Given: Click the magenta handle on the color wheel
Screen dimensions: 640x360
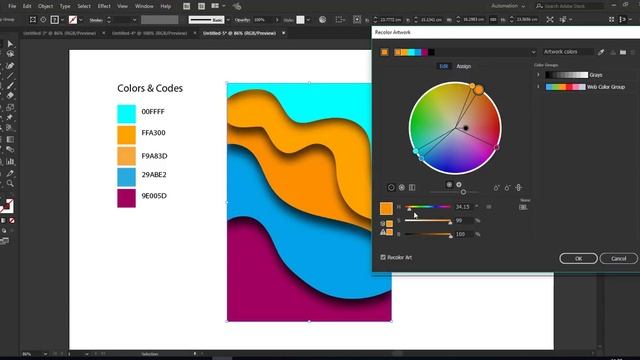Looking at the screenshot, I should [496, 147].
